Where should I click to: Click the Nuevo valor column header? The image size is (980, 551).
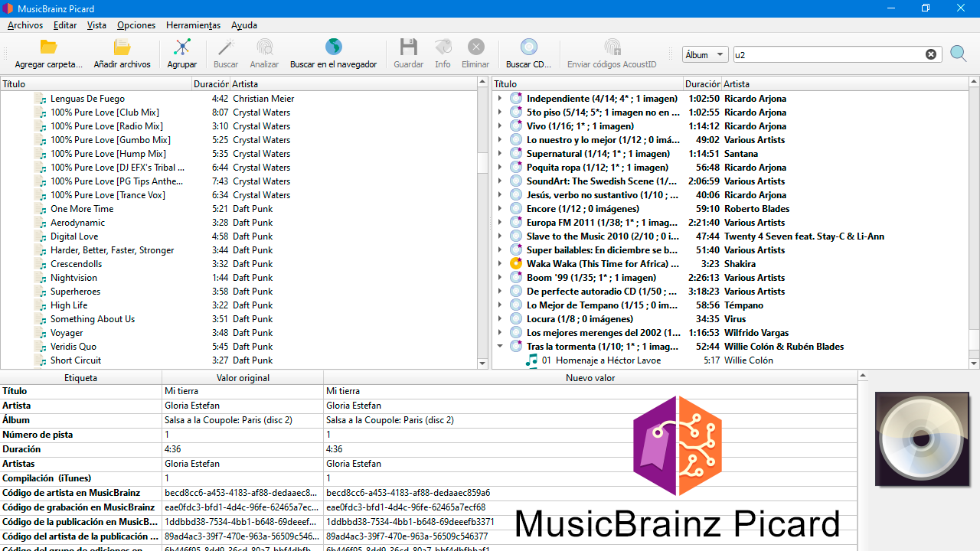pos(590,378)
